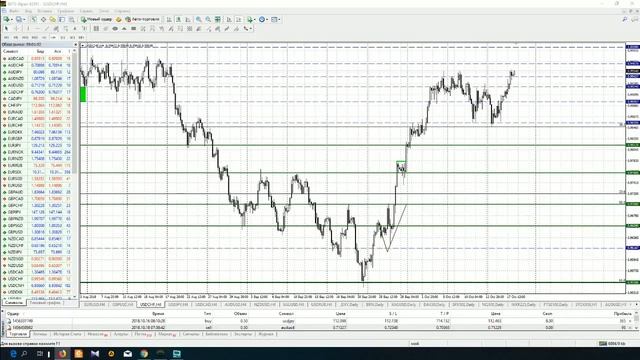The height and width of the screenshot is (360, 640).
Task: Draw horizontal line tool
Action: tap(38, 29)
